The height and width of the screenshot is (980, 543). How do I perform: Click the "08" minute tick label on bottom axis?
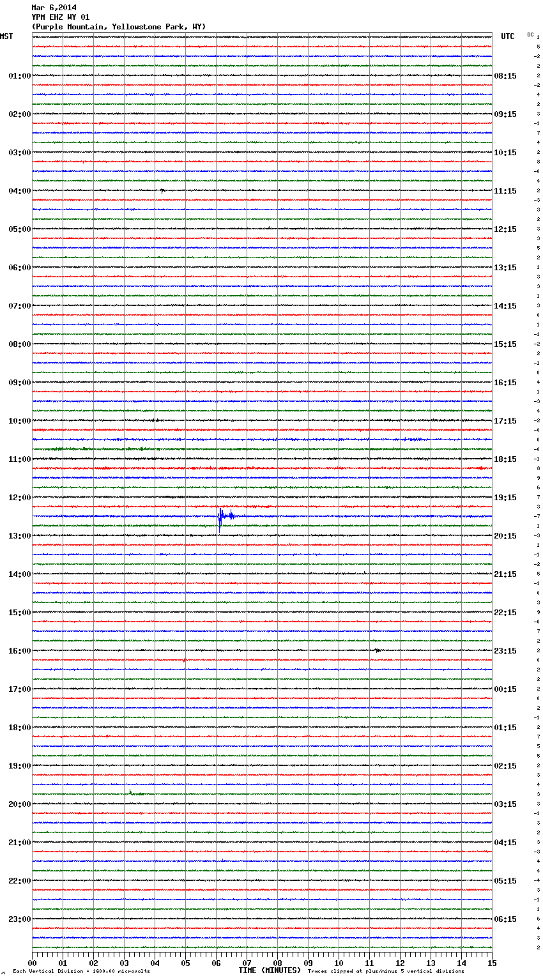pos(277,963)
